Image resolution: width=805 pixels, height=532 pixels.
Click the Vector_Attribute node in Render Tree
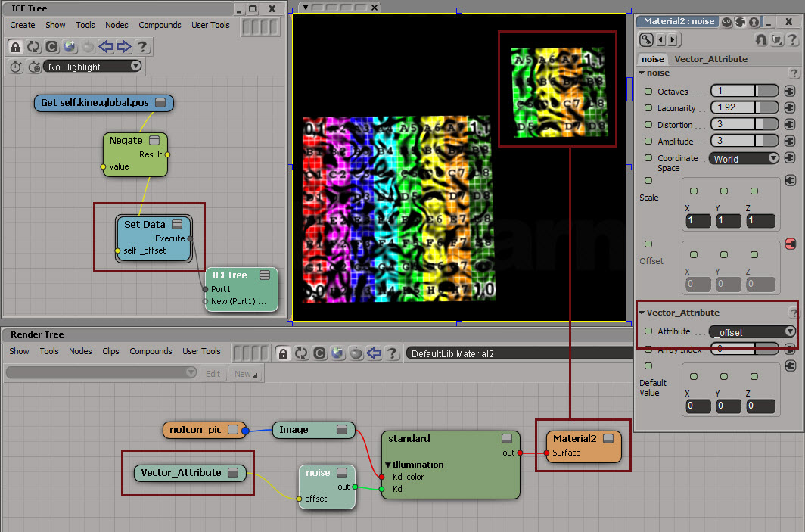[x=181, y=473]
